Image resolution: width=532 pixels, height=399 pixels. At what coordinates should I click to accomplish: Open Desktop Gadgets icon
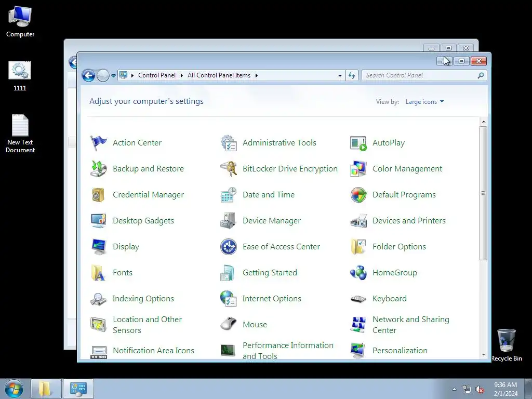98,220
